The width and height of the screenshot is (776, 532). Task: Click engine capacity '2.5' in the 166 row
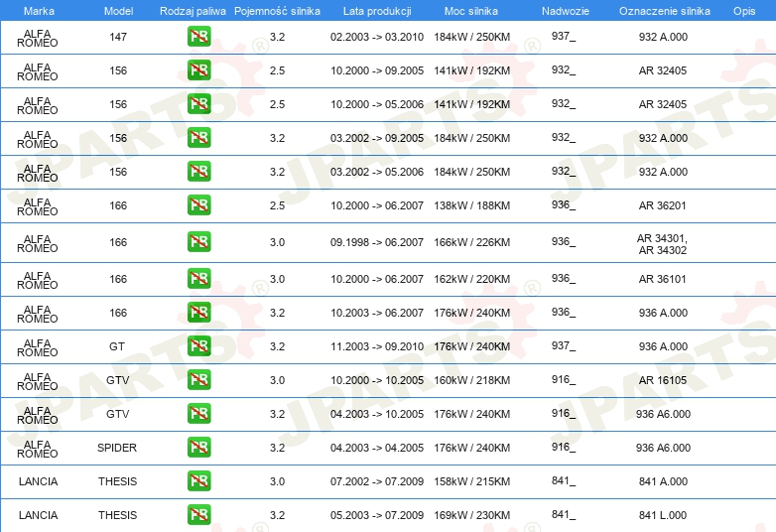pyautogui.click(x=277, y=205)
